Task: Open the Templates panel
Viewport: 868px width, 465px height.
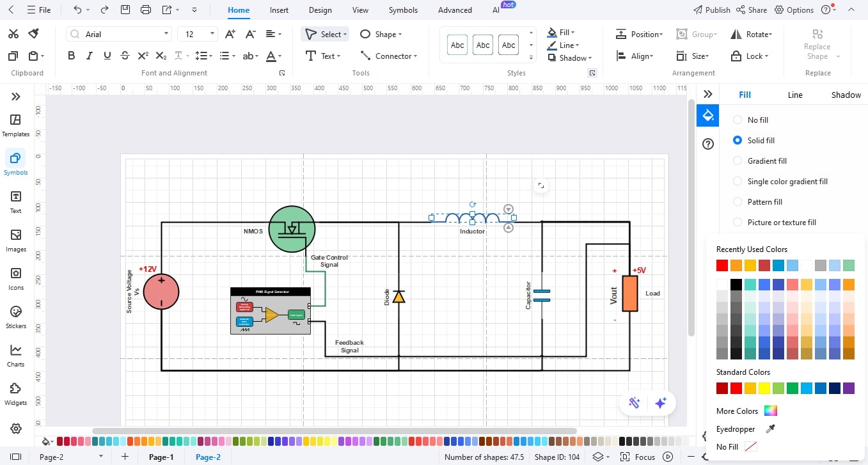Action: pyautogui.click(x=15, y=125)
